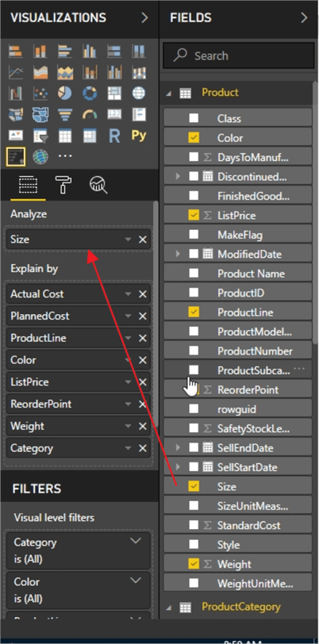Expand the ModifiedDate hierarchy
Image resolution: width=319 pixels, height=644 pixels.
(178, 254)
